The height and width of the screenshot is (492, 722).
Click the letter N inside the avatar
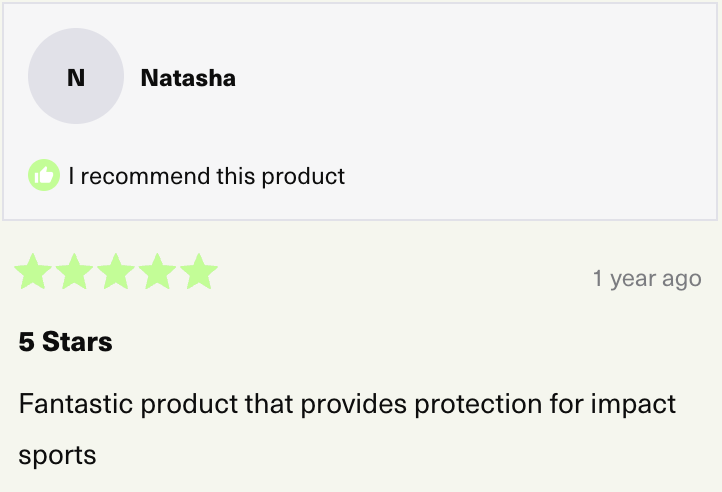click(x=76, y=77)
